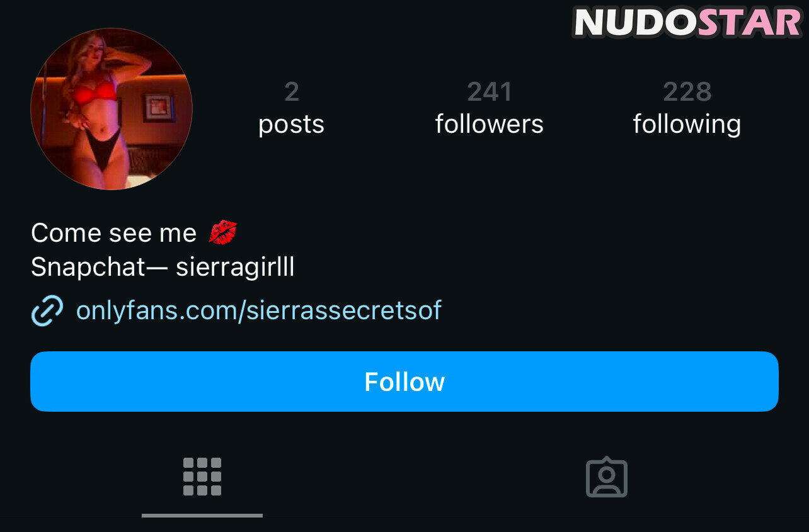The image size is (809, 532).
Task: Click the NUDOSTAR watermark logo
Action: [687, 22]
